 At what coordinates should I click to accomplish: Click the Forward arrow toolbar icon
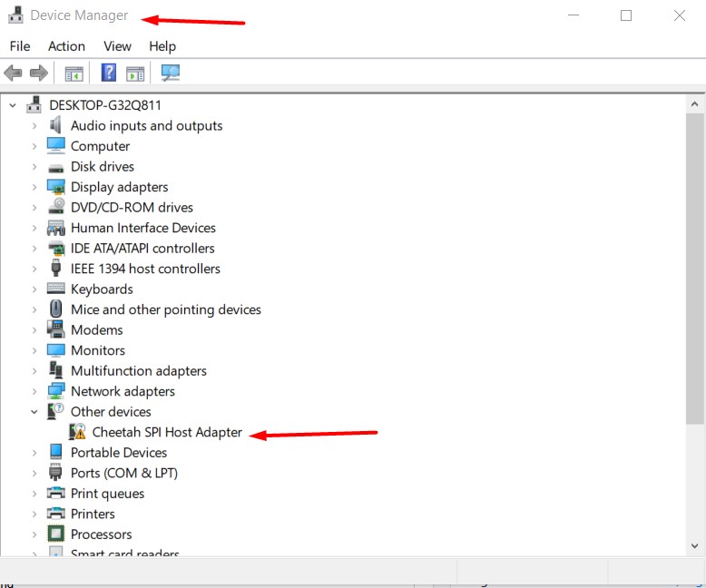39,73
